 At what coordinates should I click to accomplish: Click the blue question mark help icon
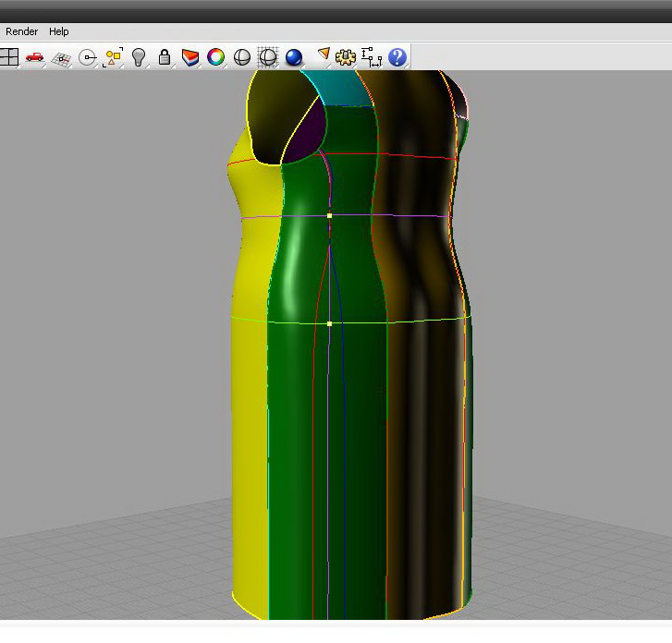click(397, 57)
